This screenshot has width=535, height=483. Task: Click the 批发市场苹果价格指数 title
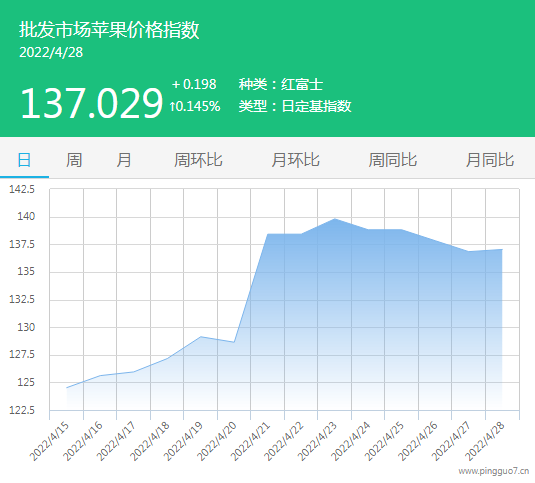coord(109,30)
